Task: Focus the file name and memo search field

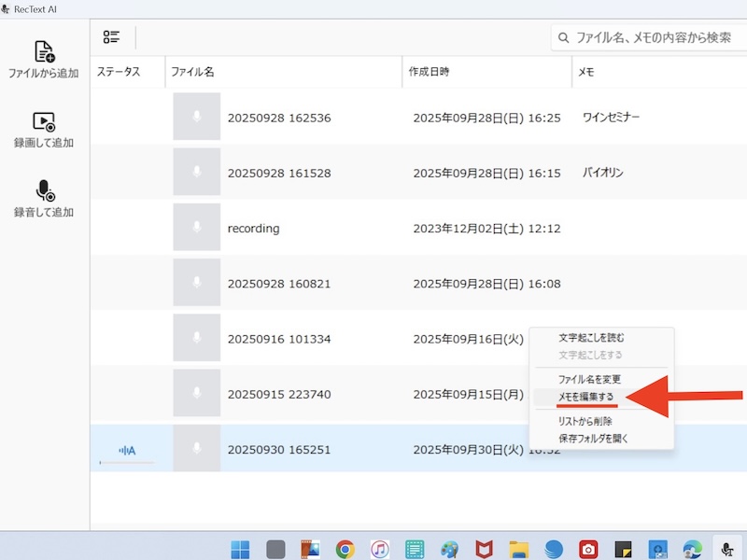Action: 654,38
